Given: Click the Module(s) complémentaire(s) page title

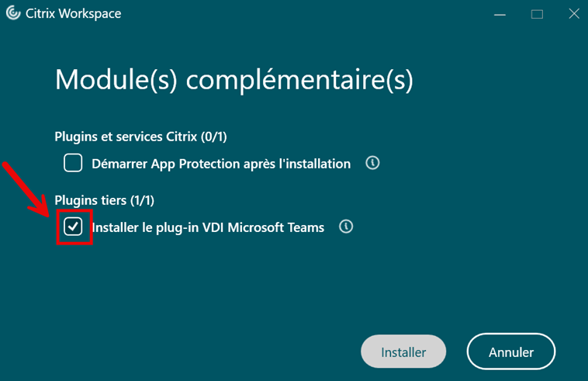Looking at the screenshot, I should click(x=234, y=79).
